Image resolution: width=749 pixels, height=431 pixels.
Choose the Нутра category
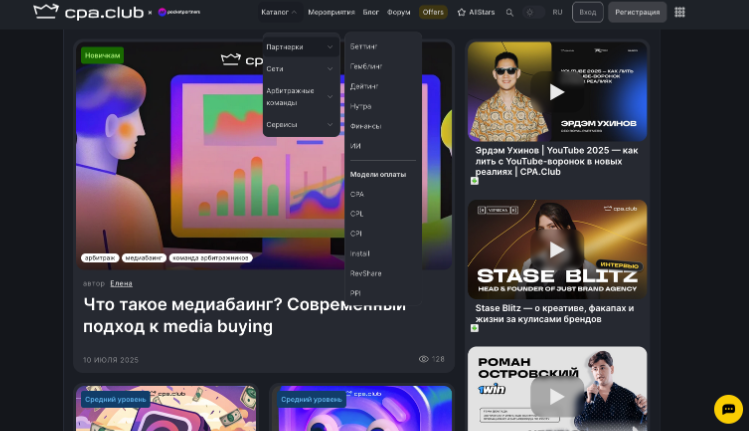point(361,106)
